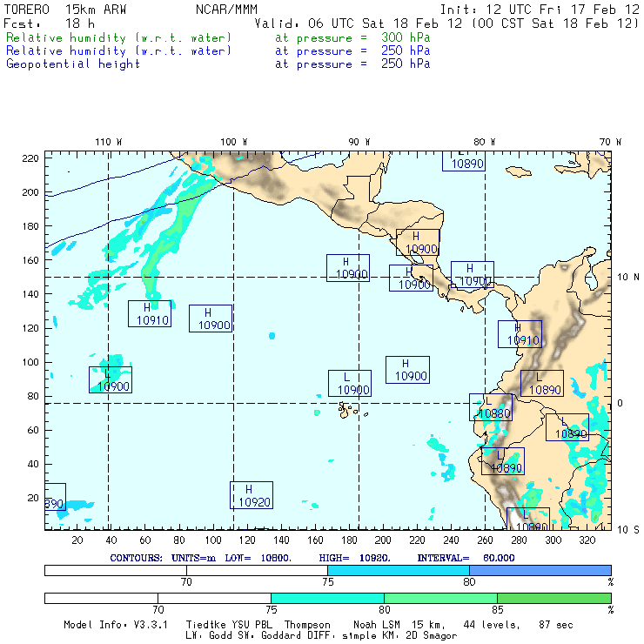644x644 pixels.
Task: Click the 'HIGH= 10920.' contour value
Action: click(354, 558)
